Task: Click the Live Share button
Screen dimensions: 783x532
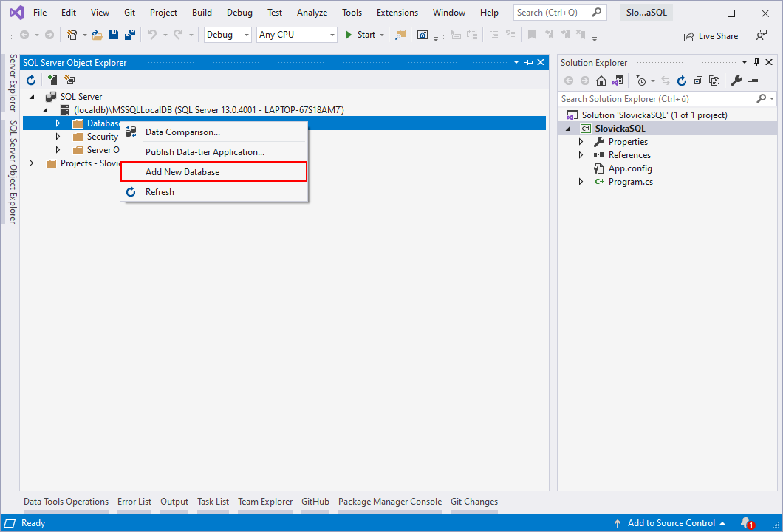Action: point(711,36)
